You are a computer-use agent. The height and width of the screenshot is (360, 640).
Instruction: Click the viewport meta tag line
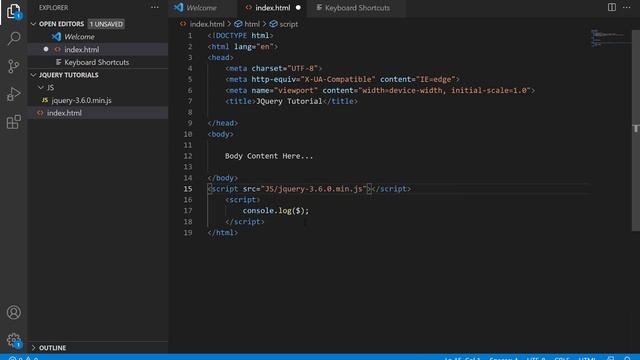(x=380, y=90)
